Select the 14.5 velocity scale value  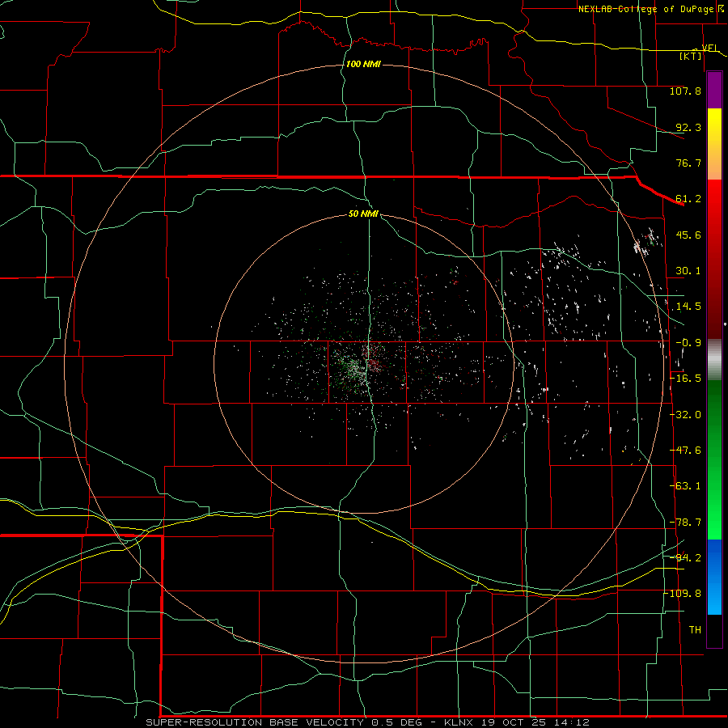click(x=688, y=307)
